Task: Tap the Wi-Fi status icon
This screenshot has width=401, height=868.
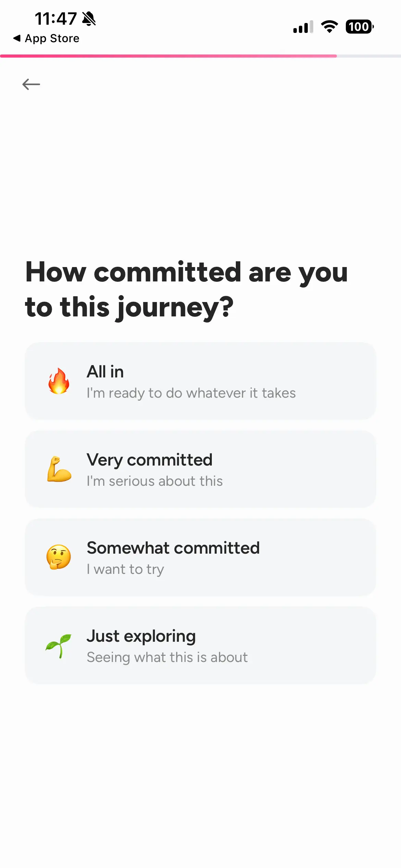Action: point(329,27)
